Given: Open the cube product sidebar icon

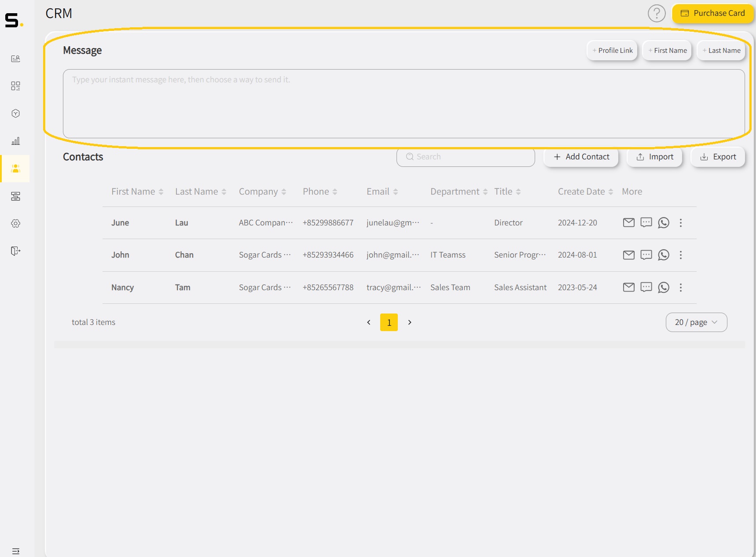Looking at the screenshot, I should click(x=16, y=114).
